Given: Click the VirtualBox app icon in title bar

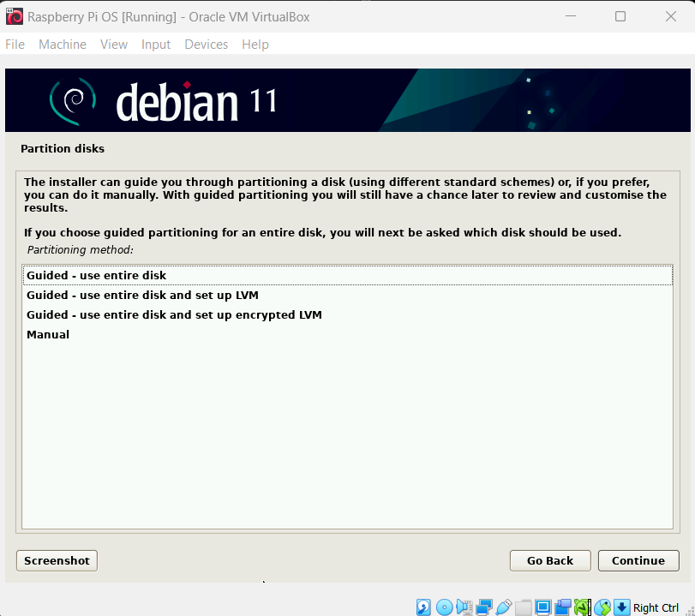Looking at the screenshot, I should 15,16.
